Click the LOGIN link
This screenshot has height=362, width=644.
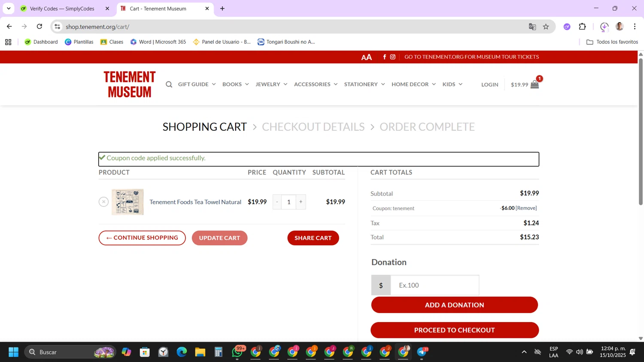pyautogui.click(x=489, y=84)
